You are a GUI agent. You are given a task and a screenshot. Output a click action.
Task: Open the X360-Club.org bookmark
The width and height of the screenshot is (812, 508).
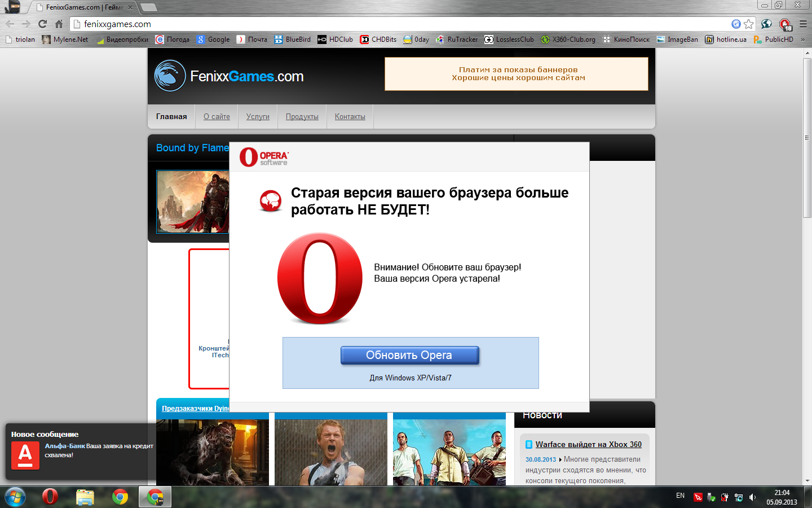pyautogui.click(x=568, y=40)
